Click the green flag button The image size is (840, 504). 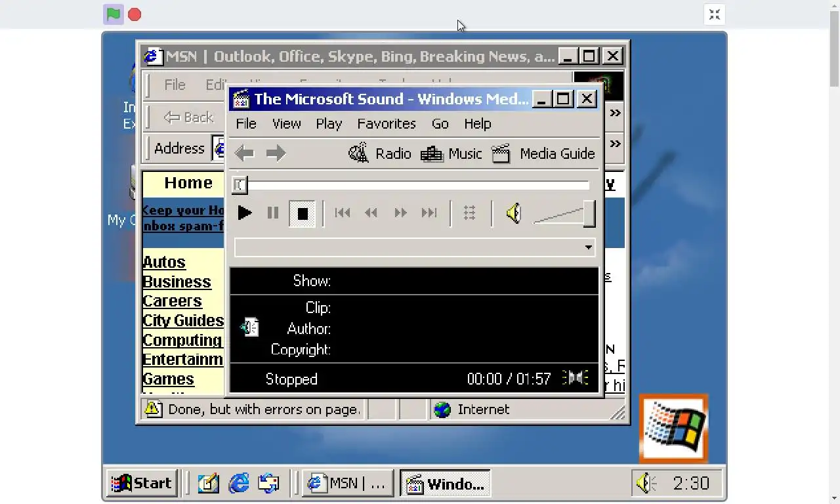tap(114, 14)
